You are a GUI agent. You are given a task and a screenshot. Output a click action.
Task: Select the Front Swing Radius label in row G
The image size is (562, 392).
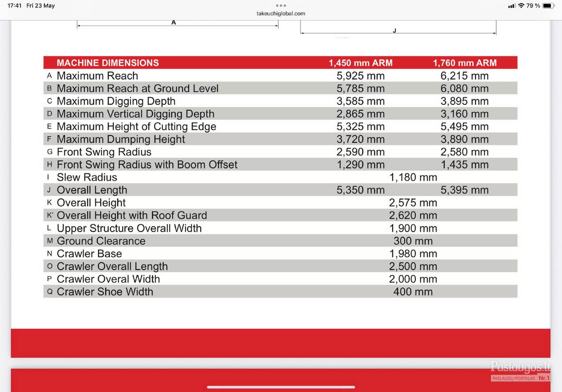(x=104, y=152)
